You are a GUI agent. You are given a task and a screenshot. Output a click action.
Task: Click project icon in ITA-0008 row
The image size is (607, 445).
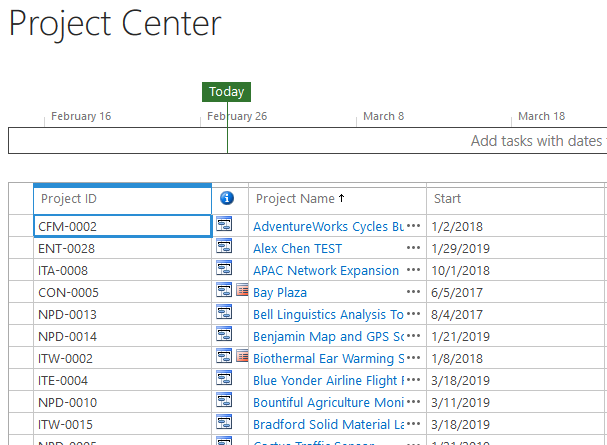point(224,268)
